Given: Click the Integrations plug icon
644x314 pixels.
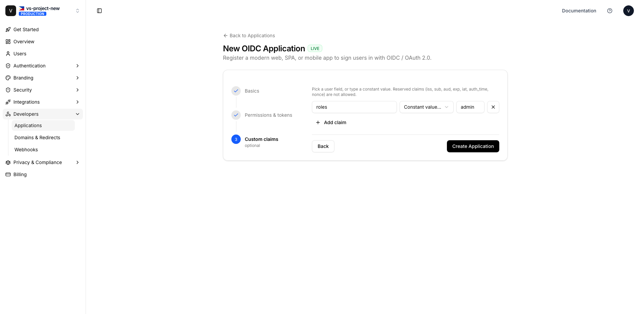Looking at the screenshot, I should click(8, 102).
